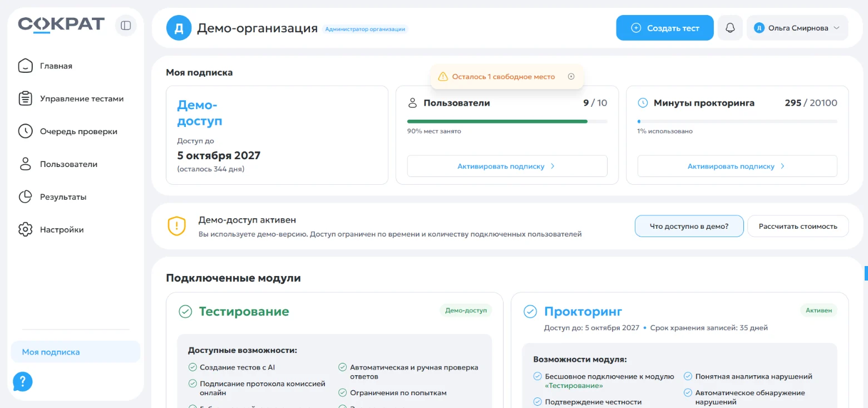Click Рассчитать стоимость button
868x408 pixels.
pos(798,226)
